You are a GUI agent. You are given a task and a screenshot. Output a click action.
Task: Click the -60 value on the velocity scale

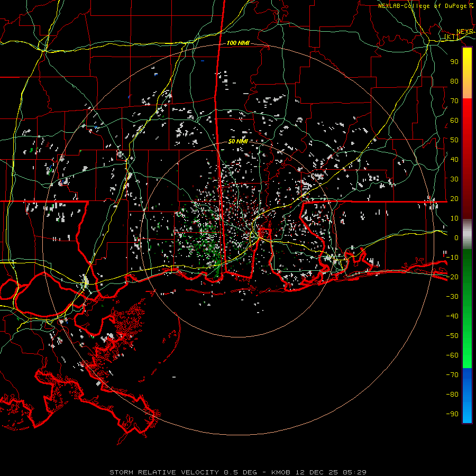tap(452, 355)
